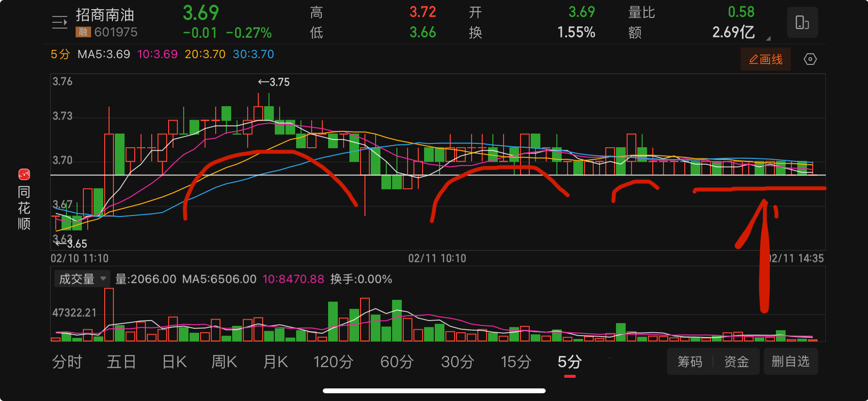Switch to 五日 tab
This screenshot has height=401, width=868.
pos(121,362)
